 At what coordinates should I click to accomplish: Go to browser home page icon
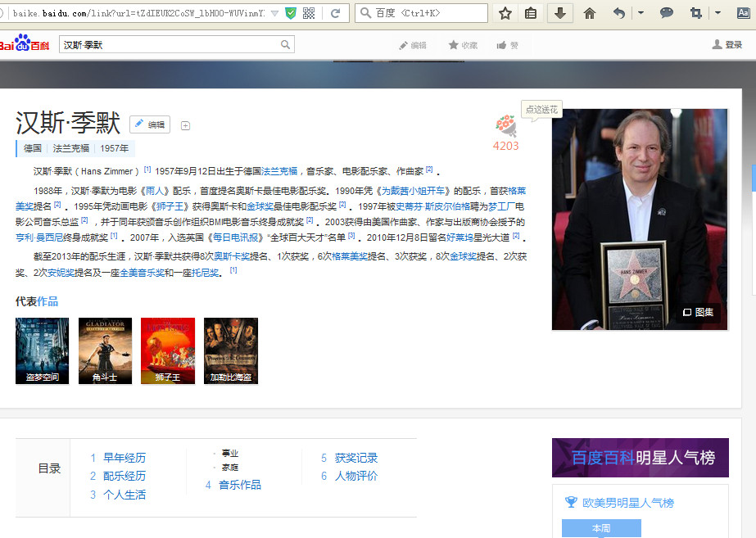tap(589, 13)
